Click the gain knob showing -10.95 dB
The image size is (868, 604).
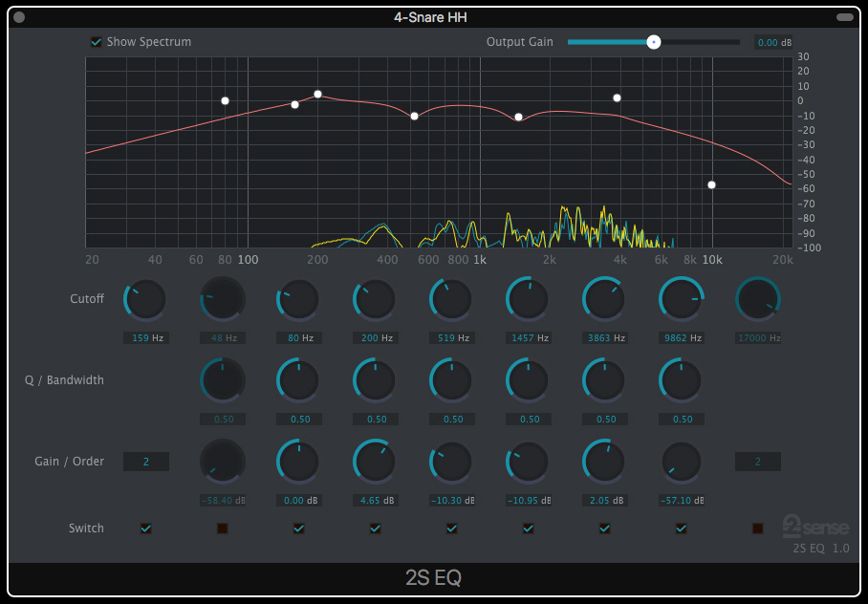tap(528, 462)
